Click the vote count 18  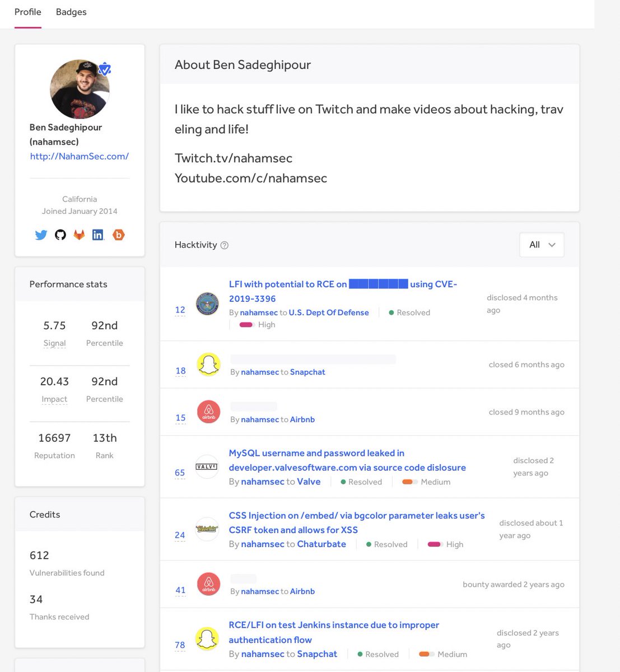180,371
